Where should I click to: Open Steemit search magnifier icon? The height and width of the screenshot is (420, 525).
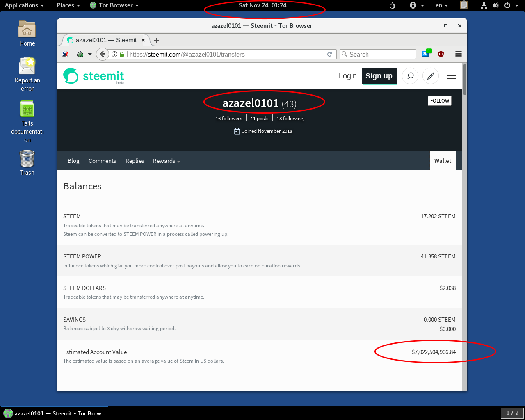(410, 76)
